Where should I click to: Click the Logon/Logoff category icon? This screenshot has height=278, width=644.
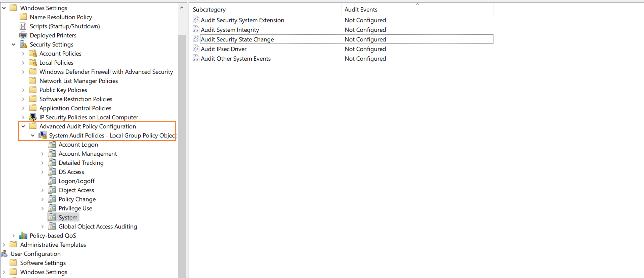tap(52, 181)
